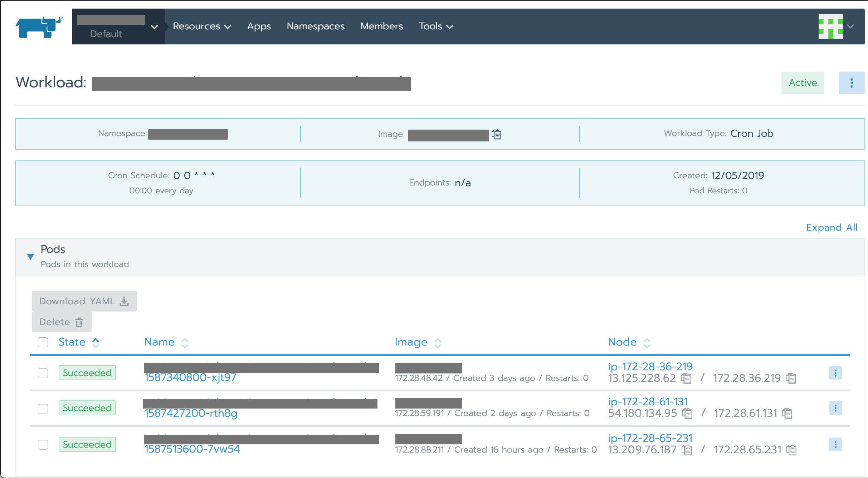This screenshot has height=478, width=868.
Task: Collapse the Pods section triangle
Action: click(30, 256)
